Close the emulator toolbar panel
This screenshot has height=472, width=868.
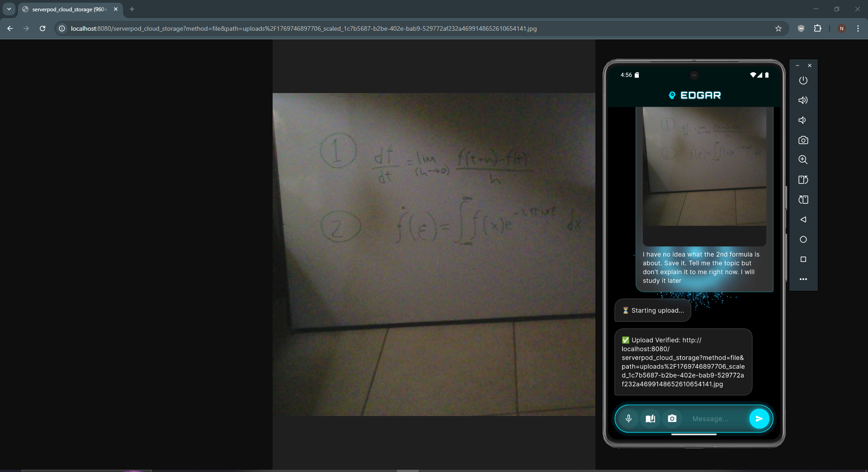(810, 66)
